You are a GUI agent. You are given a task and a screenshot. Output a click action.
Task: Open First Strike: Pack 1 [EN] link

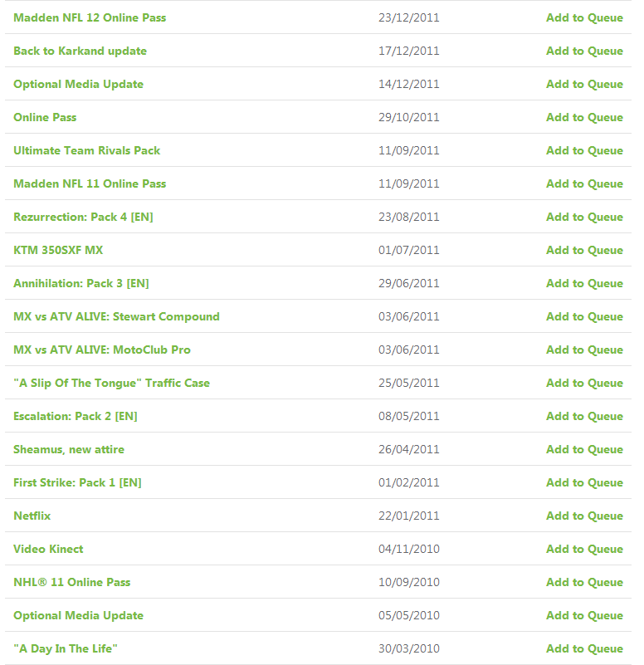[77, 482]
